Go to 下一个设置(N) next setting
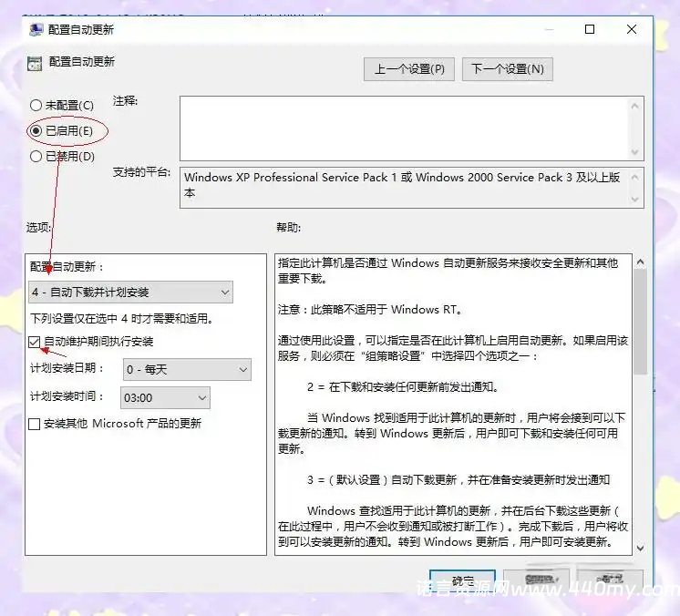 [508, 69]
